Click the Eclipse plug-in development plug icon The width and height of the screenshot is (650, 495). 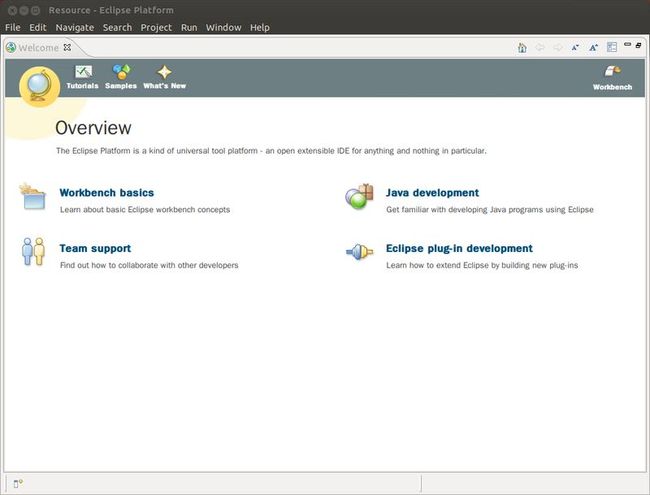(x=359, y=251)
